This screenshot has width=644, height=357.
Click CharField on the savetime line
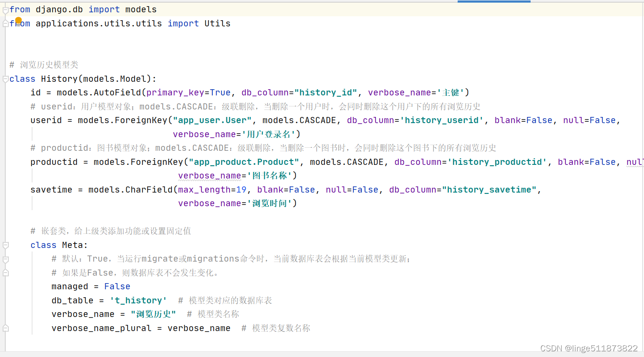[x=149, y=189]
